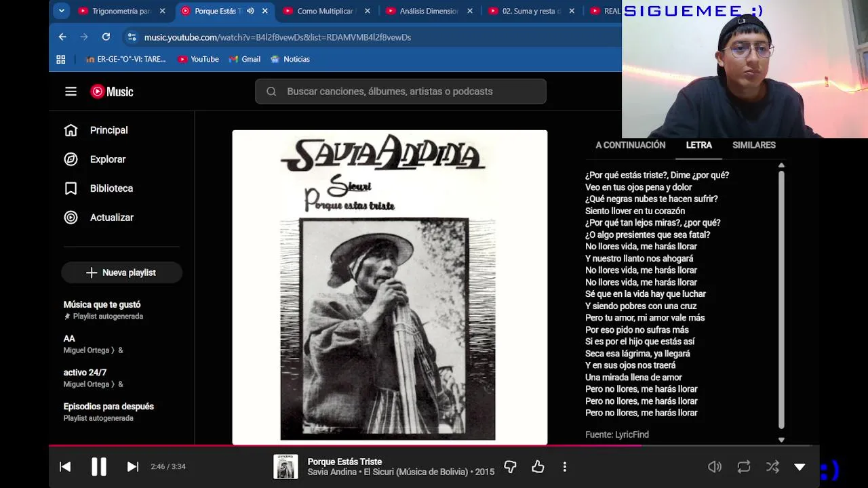This screenshot has width=868, height=488.
Task: Dislike the current song
Action: pyautogui.click(x=510, y=466)
